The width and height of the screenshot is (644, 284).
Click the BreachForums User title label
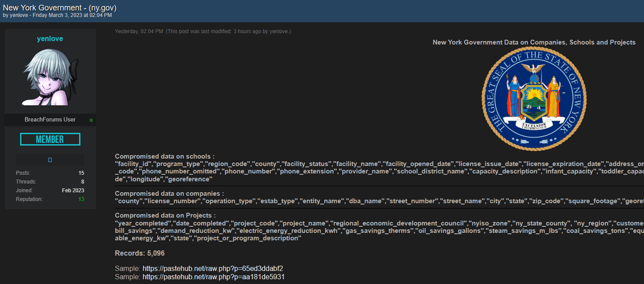pyautogui.click(x=50, y=120)
